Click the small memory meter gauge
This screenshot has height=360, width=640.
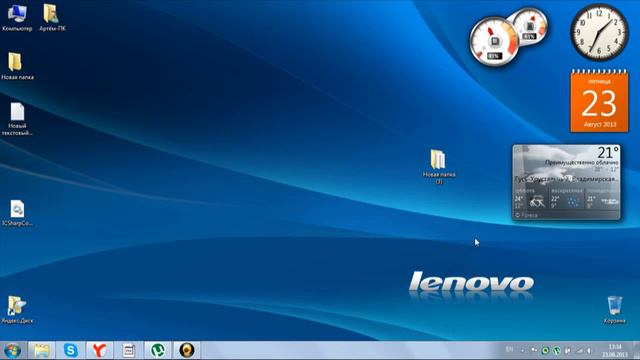[529, 27]
